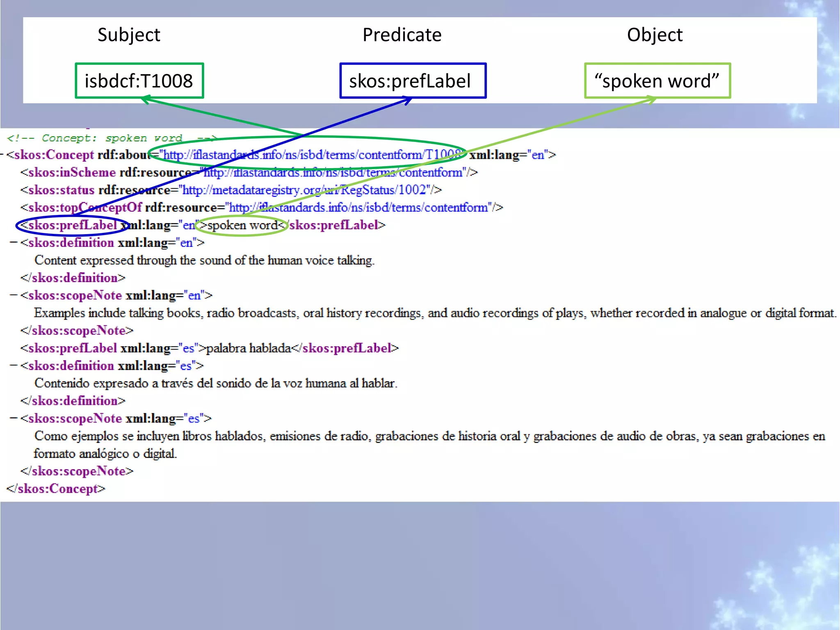
Task: Click the Predicate heading text
Action: pos(402,35)
